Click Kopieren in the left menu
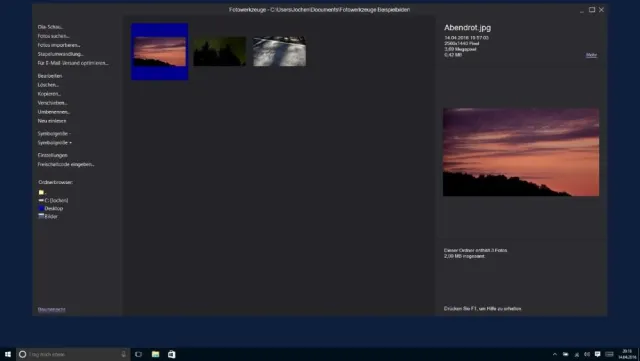Screen dimensions: 640x361 coord(49,94)
